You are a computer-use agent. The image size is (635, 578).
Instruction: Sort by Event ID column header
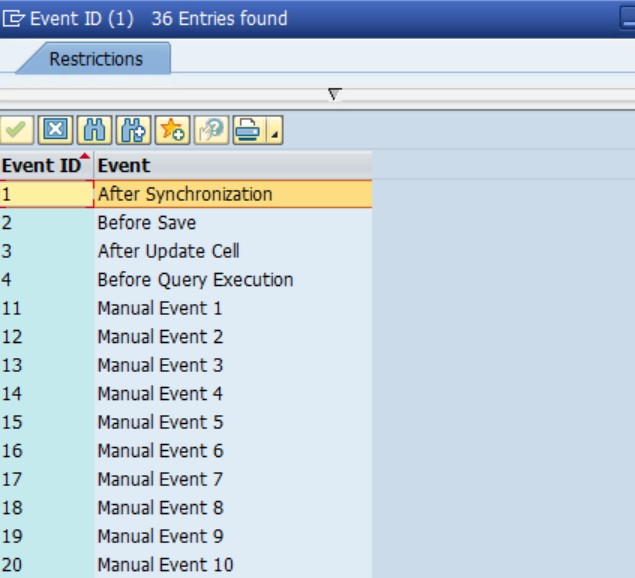pos(42,166)
